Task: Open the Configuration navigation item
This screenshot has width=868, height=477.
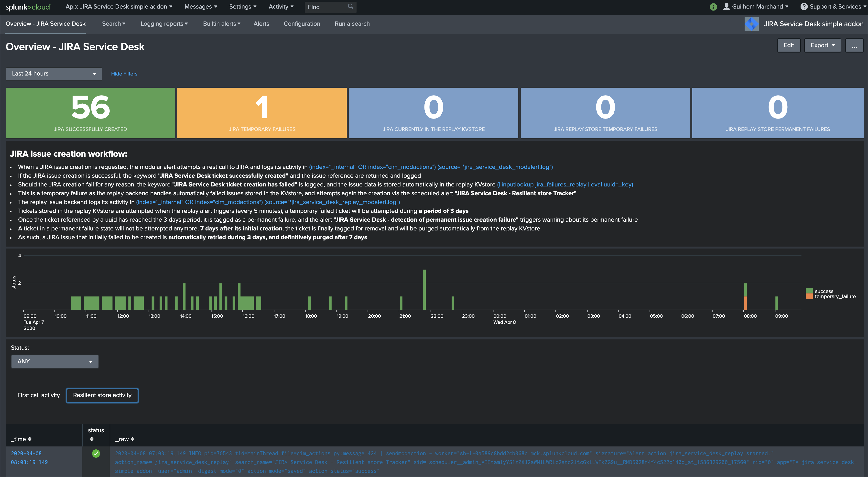Action: pyautogui.click(x=302, y=23)
